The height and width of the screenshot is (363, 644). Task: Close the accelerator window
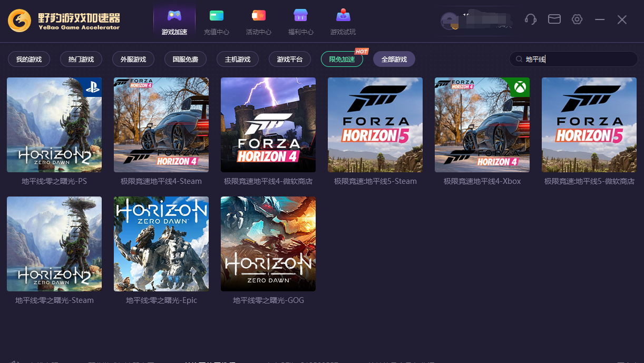coord(622,19)
